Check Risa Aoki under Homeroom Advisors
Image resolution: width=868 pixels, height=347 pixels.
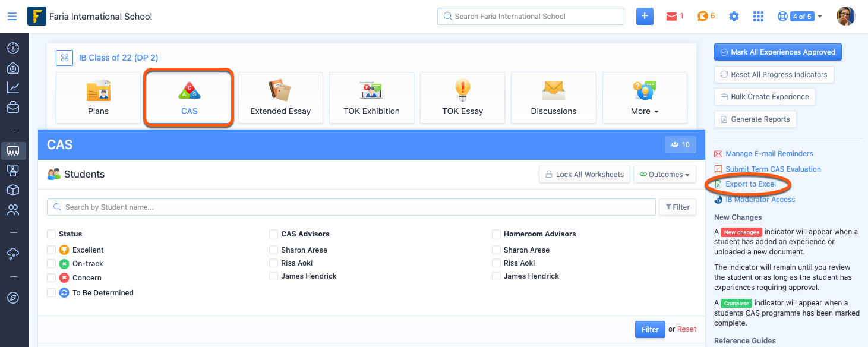coord(496,263)
